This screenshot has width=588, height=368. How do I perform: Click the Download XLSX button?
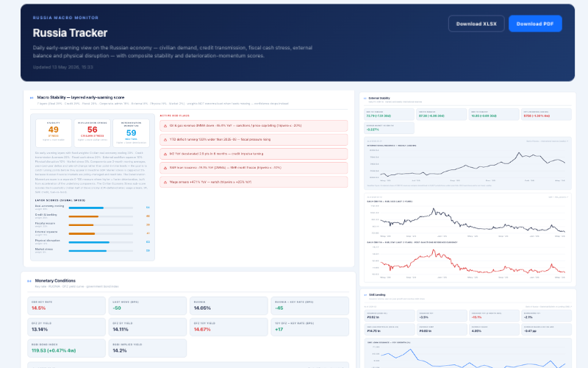pyautogui.click(x=476, y=24)
